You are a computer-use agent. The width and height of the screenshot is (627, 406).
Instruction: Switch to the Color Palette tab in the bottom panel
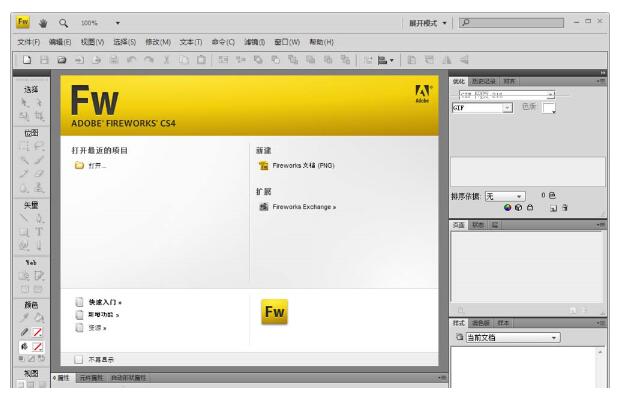tap(480, 323)
